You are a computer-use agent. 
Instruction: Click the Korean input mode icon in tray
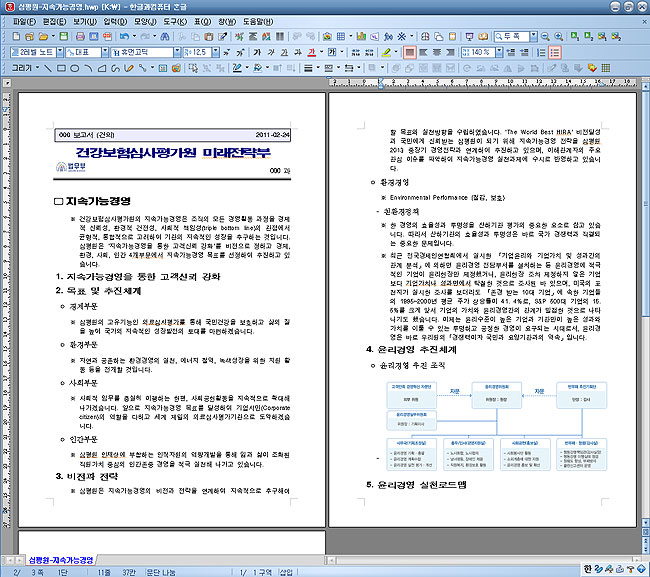[588, 569]
